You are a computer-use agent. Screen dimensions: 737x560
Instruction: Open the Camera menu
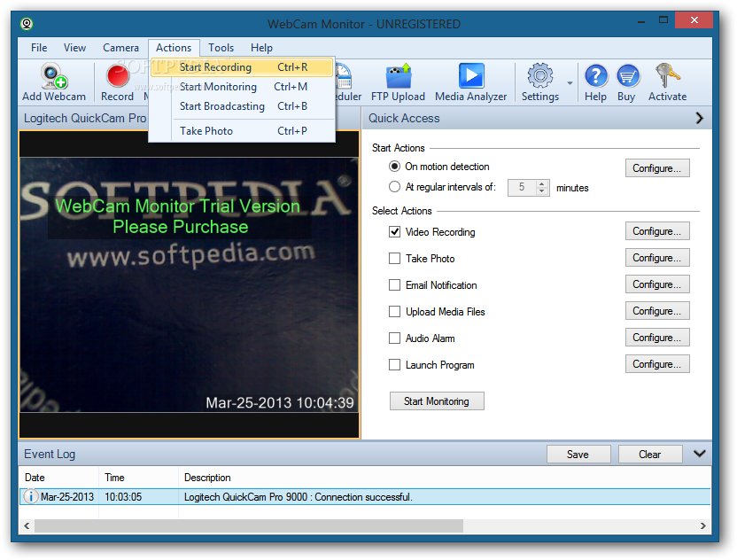120,48
